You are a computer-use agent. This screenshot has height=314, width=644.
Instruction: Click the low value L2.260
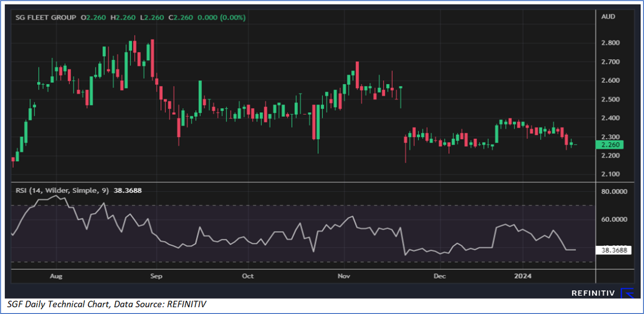click(x=152, y=17)
